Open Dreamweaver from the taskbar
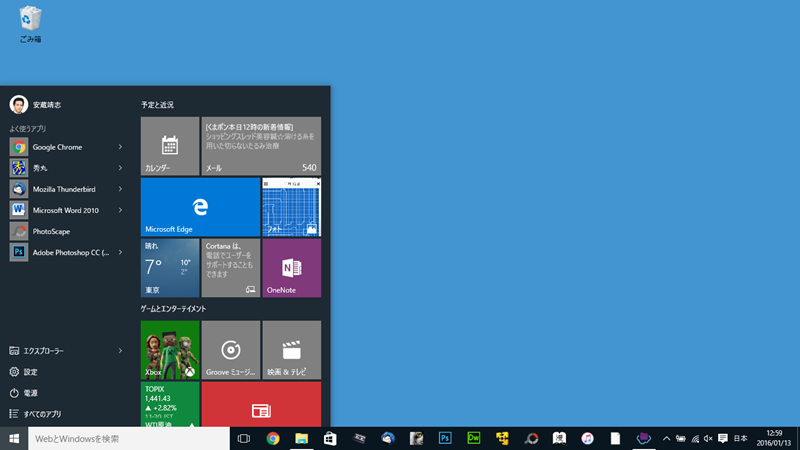Screen dimensions: 800x450 (474, 438)
